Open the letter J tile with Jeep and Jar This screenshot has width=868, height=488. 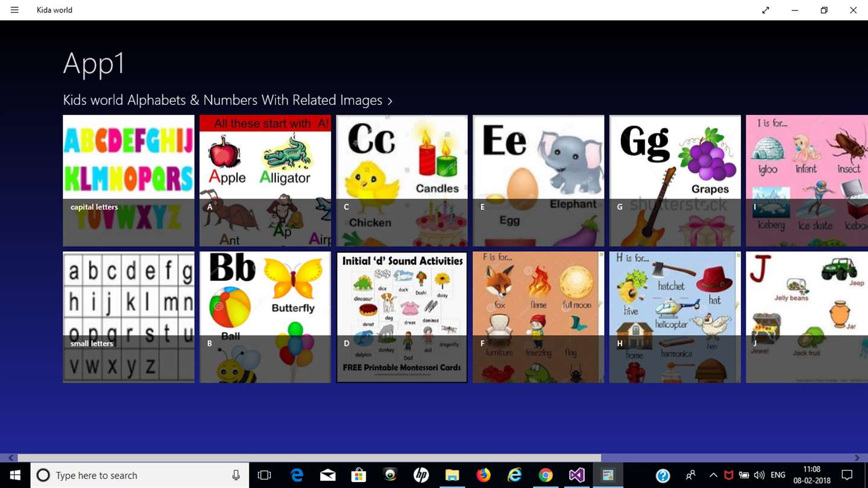click(807, 317)
